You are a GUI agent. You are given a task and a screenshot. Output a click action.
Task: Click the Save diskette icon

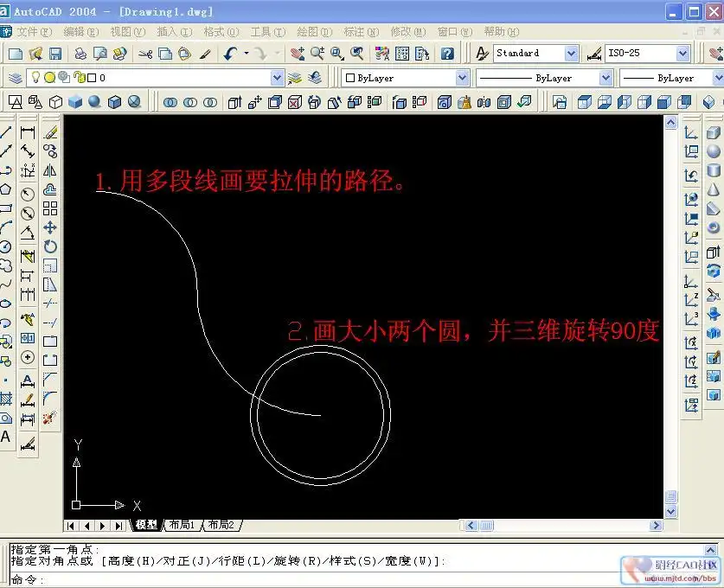click(x=55, y=54)
